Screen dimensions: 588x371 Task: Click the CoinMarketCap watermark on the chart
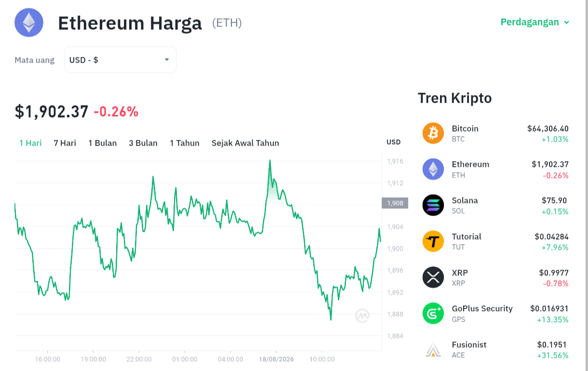pyautogui.click(x=362, y=316)
